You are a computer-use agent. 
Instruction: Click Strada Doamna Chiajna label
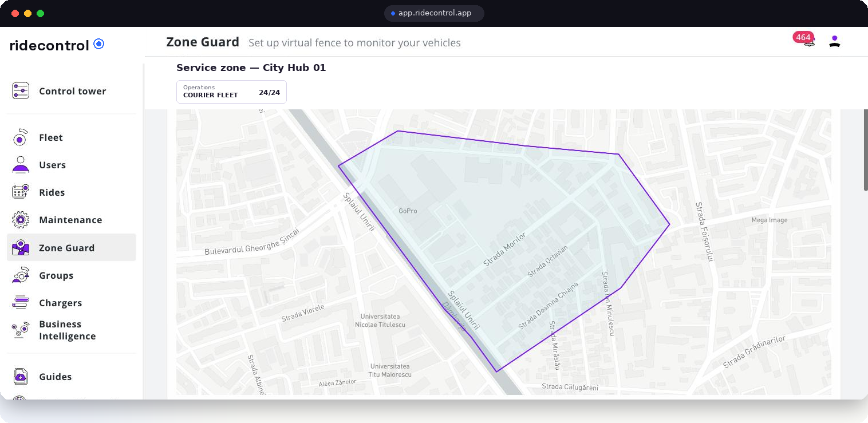(x=549, y=305)
